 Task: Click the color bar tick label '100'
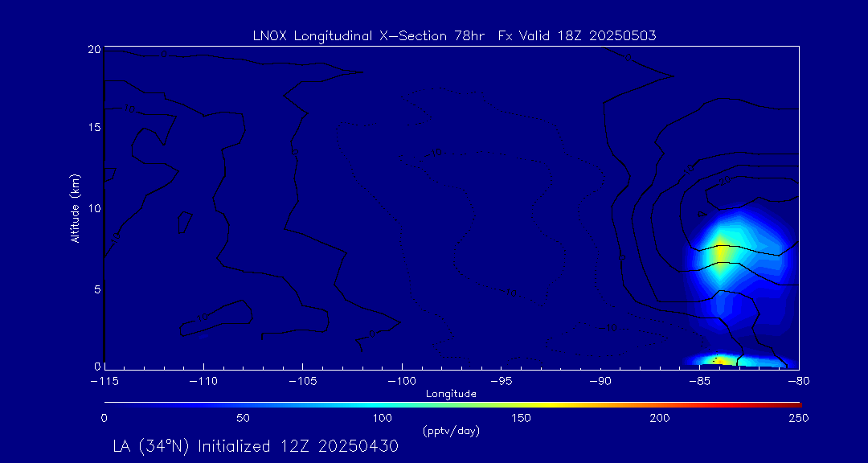[x=383, y=418]
